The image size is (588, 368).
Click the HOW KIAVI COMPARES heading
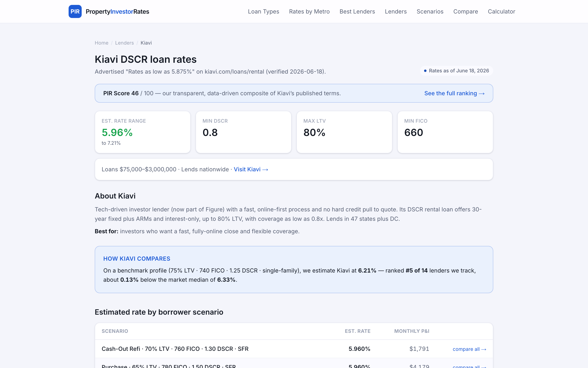(x=137, y=259)
